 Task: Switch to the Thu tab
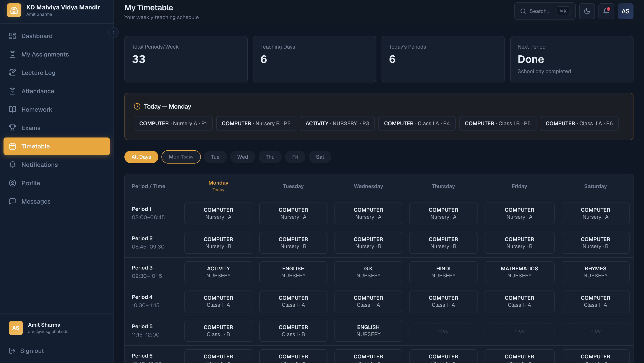(x=270, y=157)
